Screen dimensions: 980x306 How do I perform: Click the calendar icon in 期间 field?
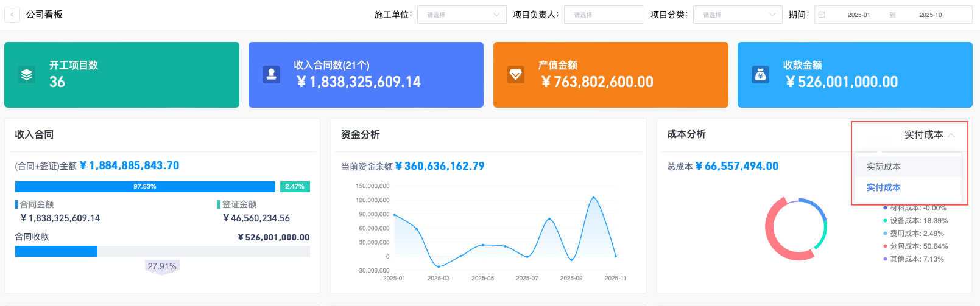(x=822, y=15)
